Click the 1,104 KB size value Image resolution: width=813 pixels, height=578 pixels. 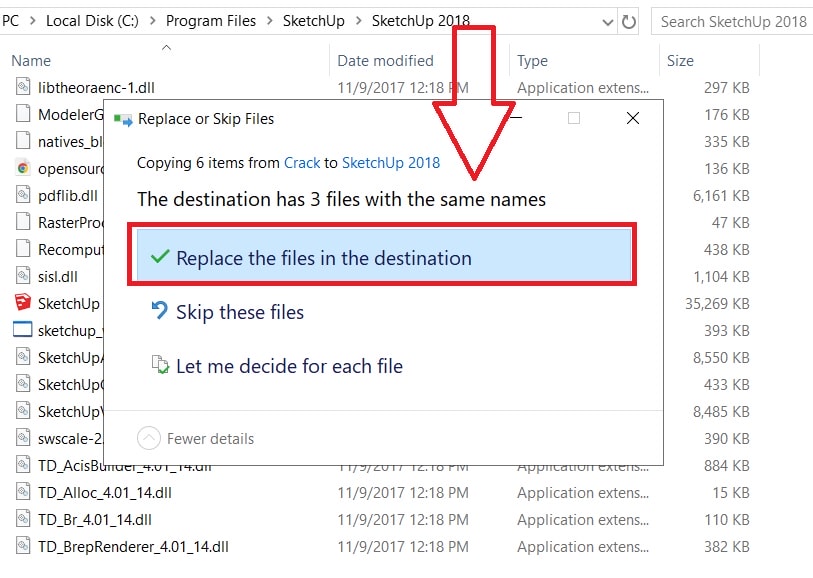point(721,276)
